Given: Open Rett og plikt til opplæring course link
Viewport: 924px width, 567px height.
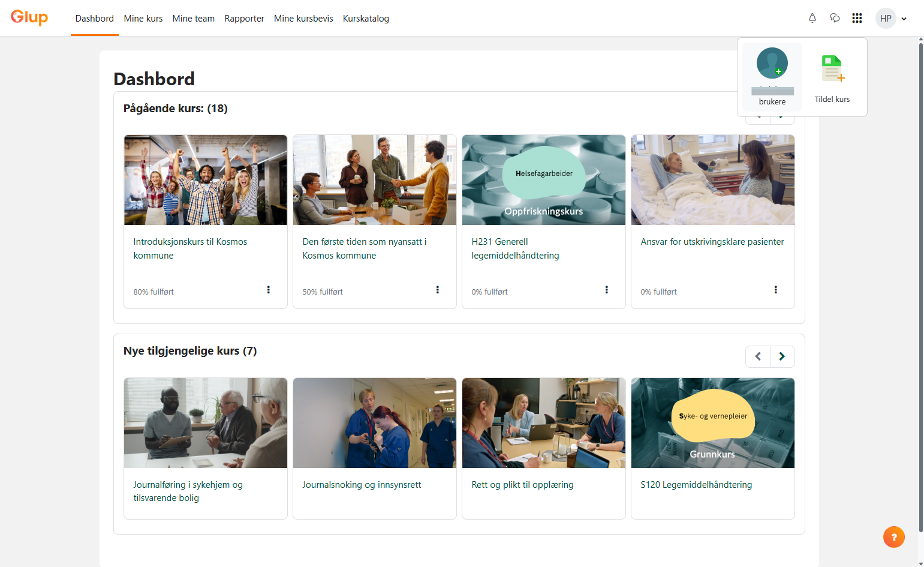Looking at the screenshot, I should (x=522, y=485).
